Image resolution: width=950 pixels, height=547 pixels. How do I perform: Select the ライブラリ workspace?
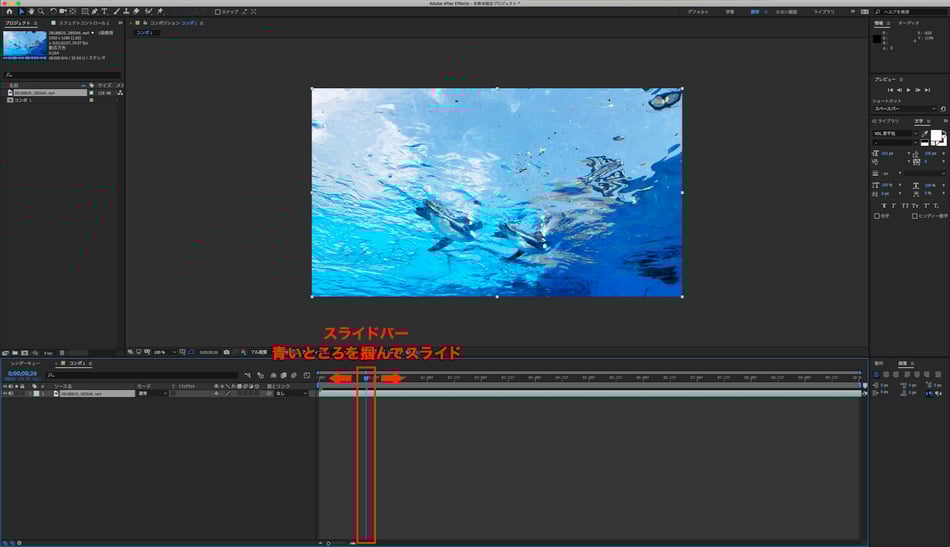(x=823, y=12)
